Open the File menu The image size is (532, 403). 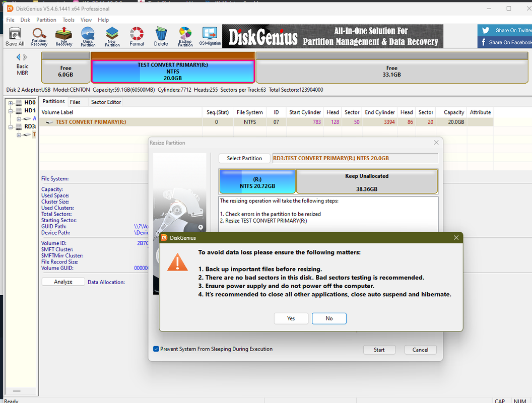coord(11,20)
